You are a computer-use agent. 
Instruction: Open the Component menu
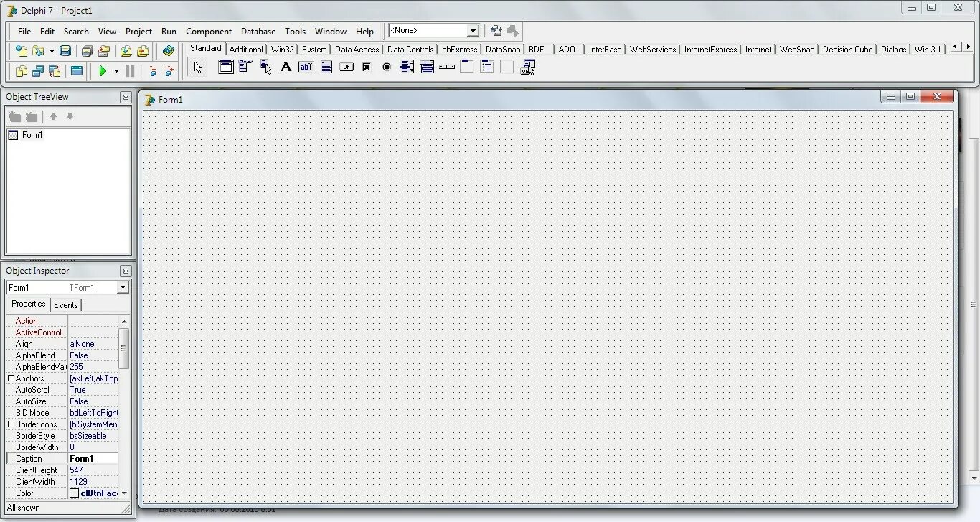click(x=209, y=32)
